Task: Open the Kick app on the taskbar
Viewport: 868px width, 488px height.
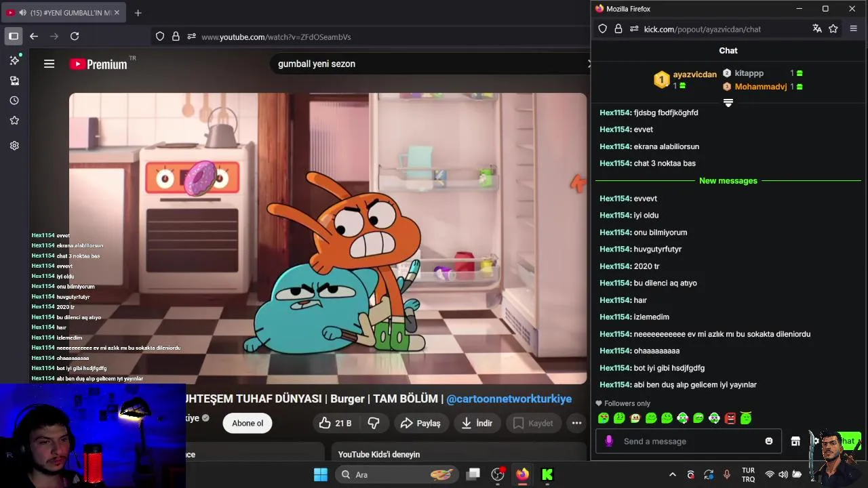Action: [x=547, y=474]
